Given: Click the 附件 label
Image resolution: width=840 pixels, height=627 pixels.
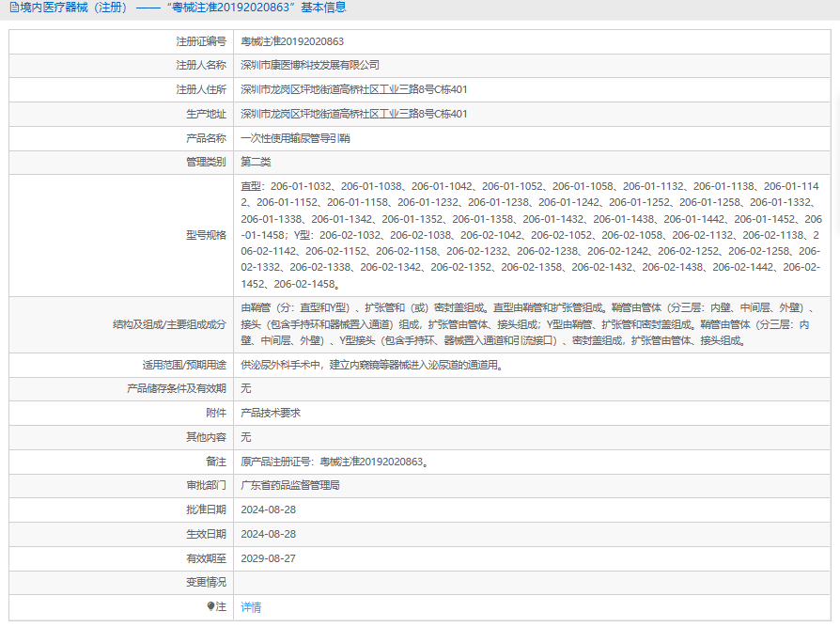Looking at the screenshot, I should [x=216, y=413].
